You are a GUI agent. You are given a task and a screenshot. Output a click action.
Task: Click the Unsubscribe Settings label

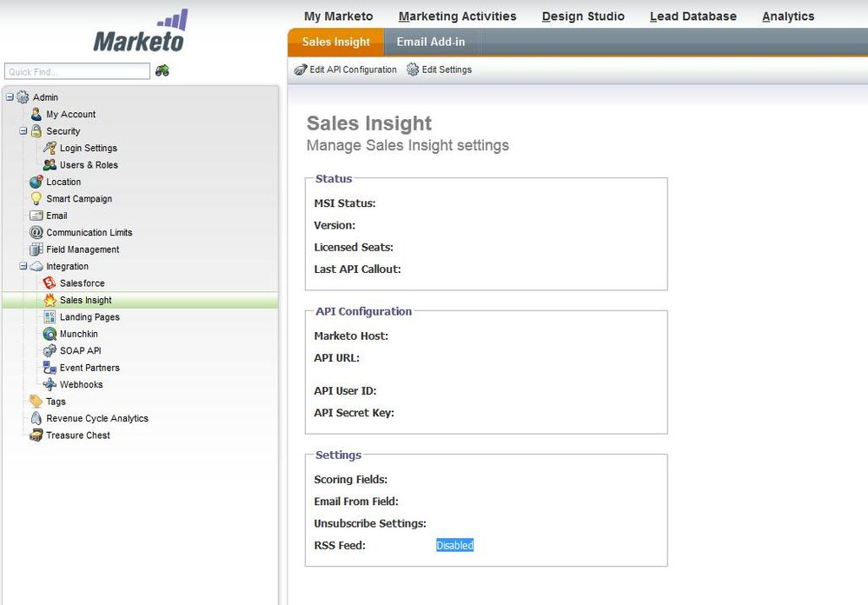coord(370,523)
